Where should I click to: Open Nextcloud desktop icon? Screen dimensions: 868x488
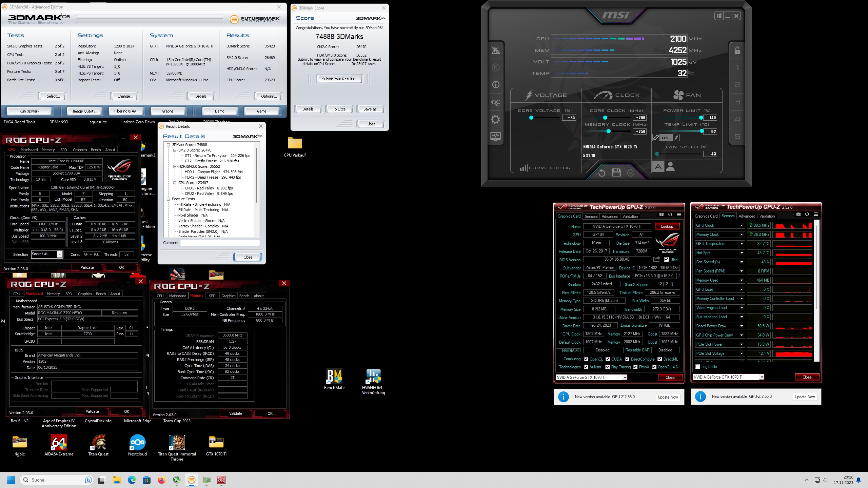click(x=137, y=446)
